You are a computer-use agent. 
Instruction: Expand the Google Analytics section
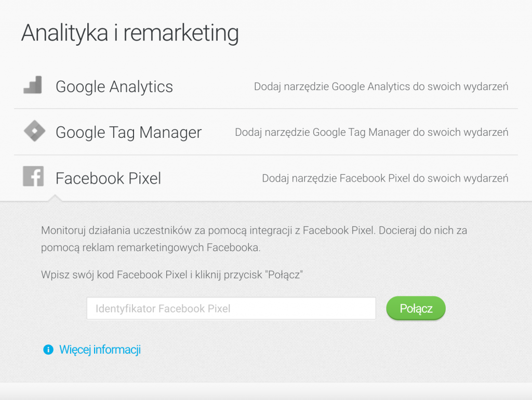(x=266, y=86)
